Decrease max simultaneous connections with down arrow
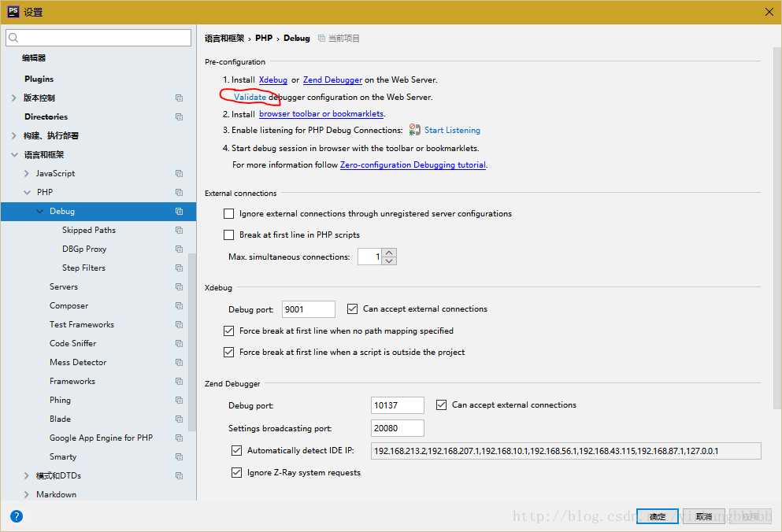782x532 pixels. pos(389,260)
